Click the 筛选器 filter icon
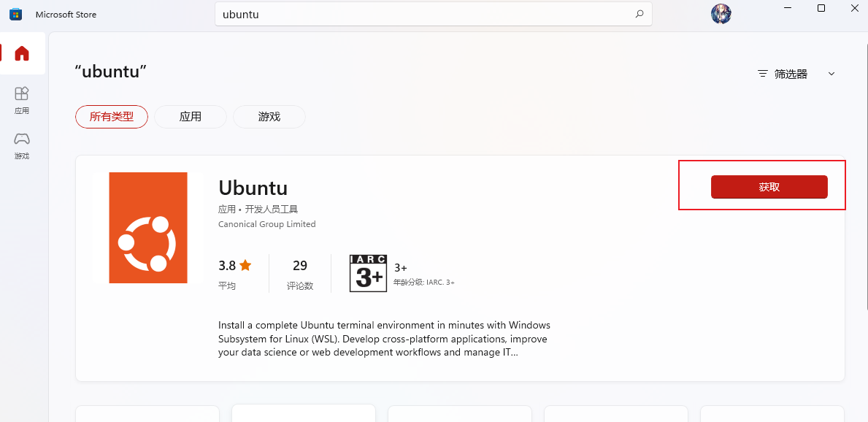The width and height of the screenshot is (868, 422). click(763, 74)
